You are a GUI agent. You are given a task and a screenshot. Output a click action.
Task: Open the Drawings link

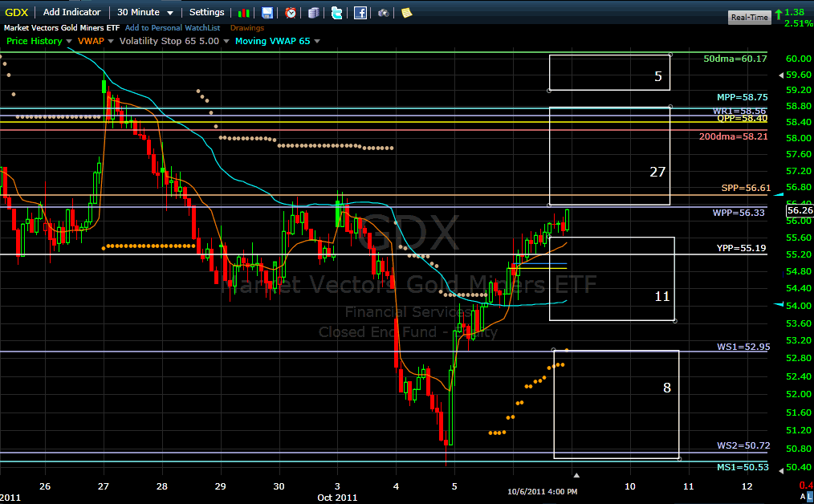tap(247, 28)
